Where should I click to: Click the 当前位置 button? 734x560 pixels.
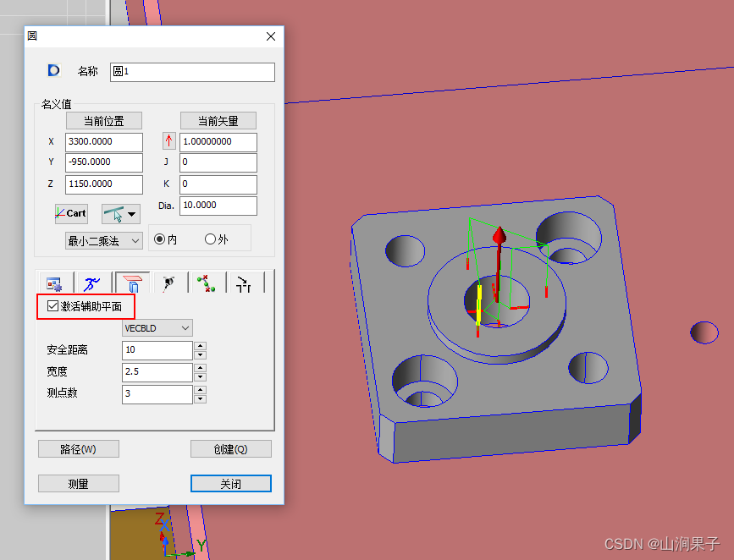click(x=104, y=121)
